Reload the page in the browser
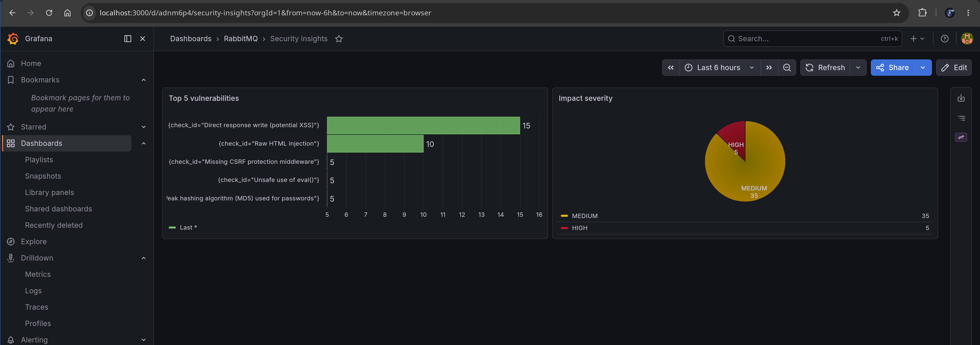 pos(49,13)
